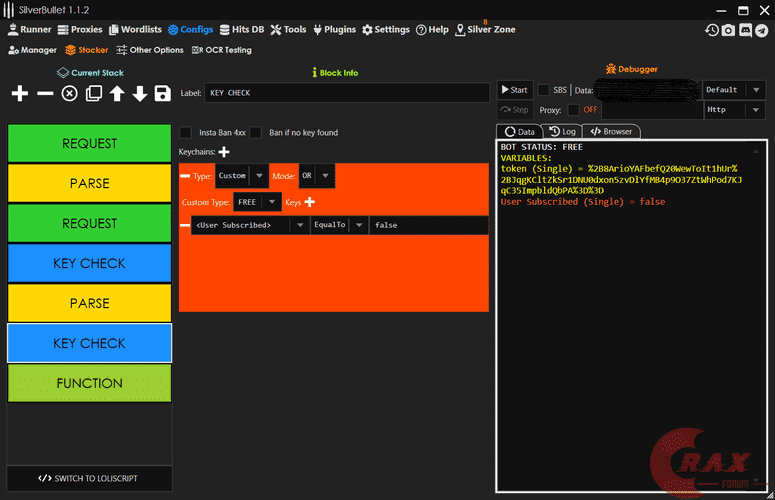Move selected block down with arrow
The height and width of the screenshot is (500, 775).
click(140, 93)
